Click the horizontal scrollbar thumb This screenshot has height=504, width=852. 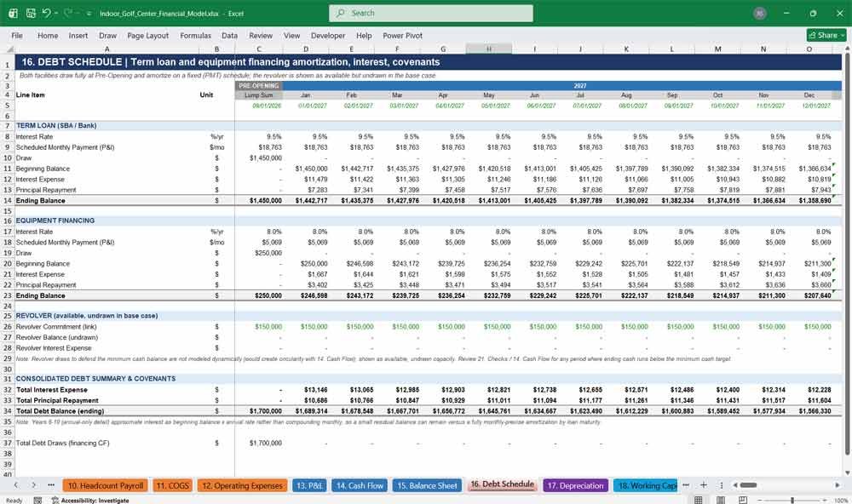[748, 485]
